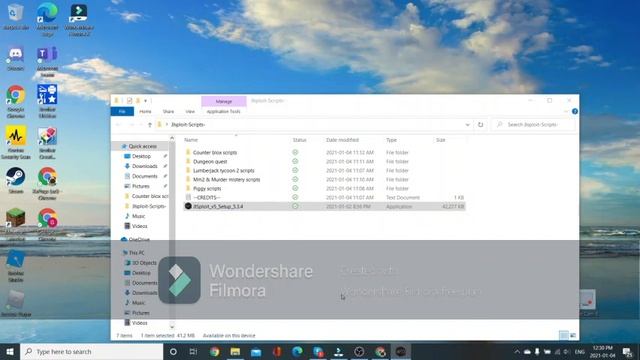The height and width of the screenshot is (360, 640).
Task: Click the navigation pane scroll up arrow
Action: [x=172, y=139]
